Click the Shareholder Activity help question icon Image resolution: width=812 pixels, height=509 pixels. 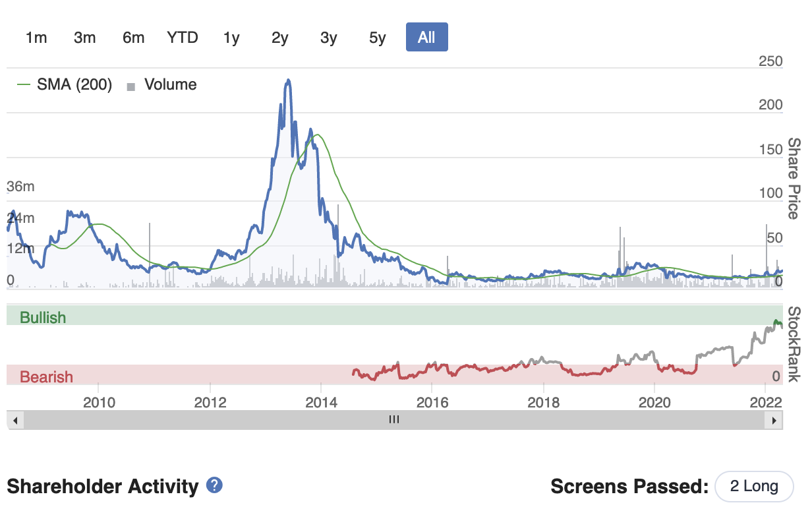click(x=214, y=486)
